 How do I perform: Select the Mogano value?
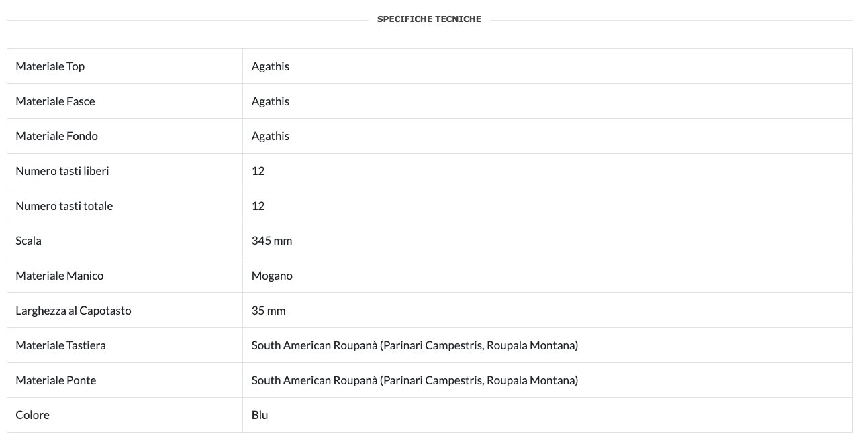272,276
